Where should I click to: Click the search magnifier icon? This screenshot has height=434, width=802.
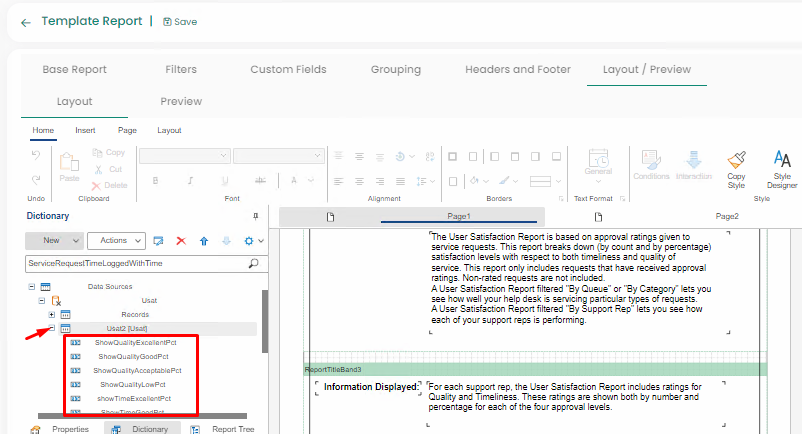tap(254, 263)
